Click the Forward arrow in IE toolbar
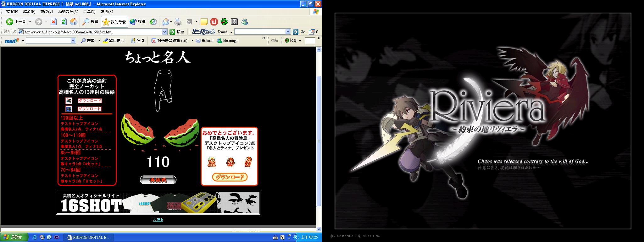This screenshot has height=242, width=644. tap(38, 22)
